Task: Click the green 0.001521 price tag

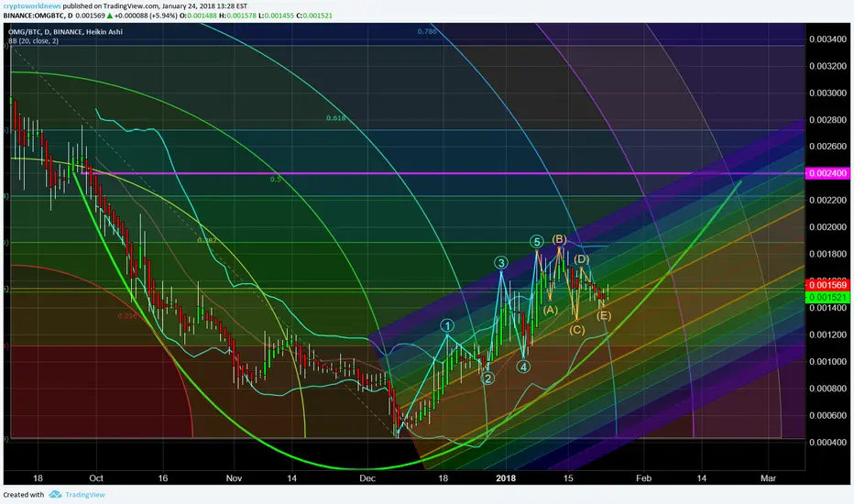Action: (x=827, y=298)
